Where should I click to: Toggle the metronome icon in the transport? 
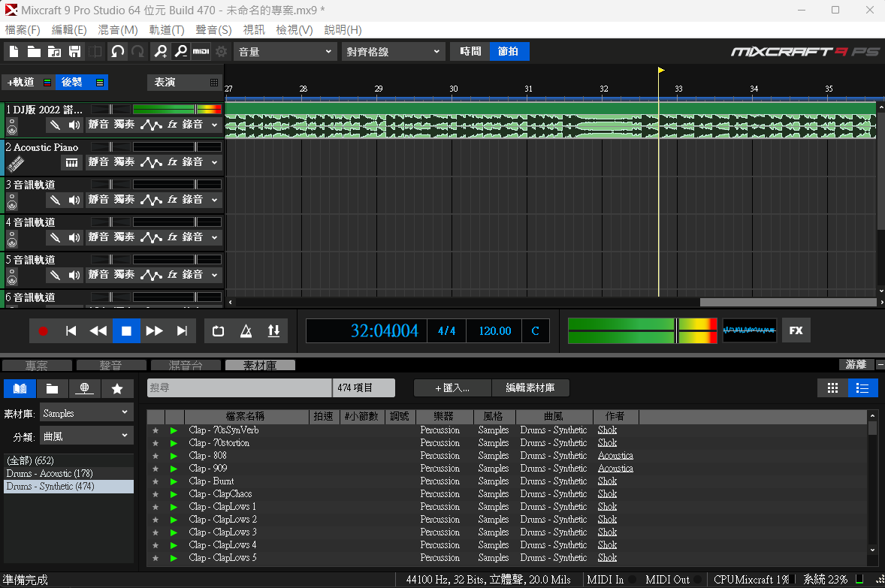tap(246, 331)
